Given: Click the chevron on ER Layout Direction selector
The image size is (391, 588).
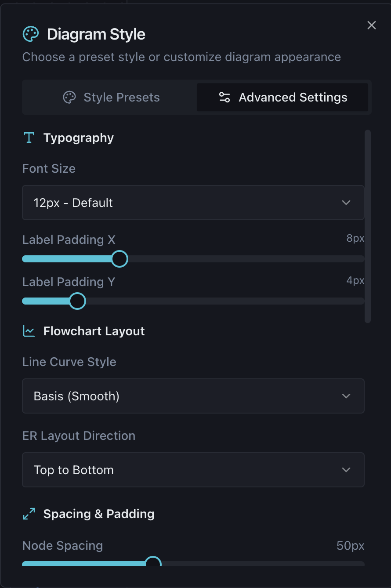Looking at the screenshot, I should click(x=346, y=469).
